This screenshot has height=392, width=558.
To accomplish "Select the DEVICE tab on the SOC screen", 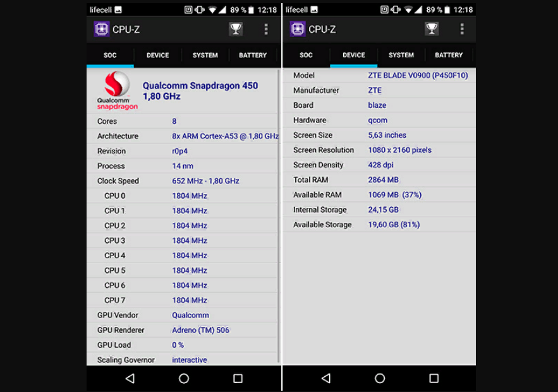I will click(x=158, y=56).
